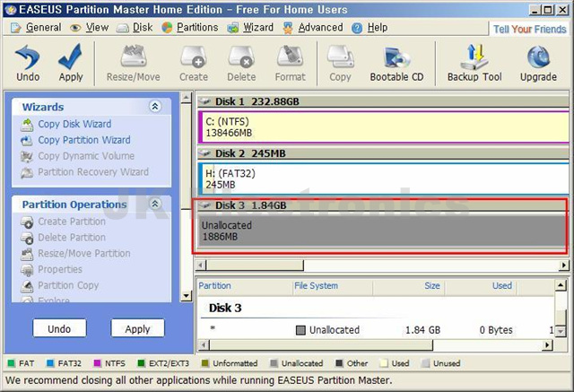Viewport: 574px width, 392px height.
Task: Click the Apply button in sidebar bottom
Action: pyautogui.click(x=137, y=328)
